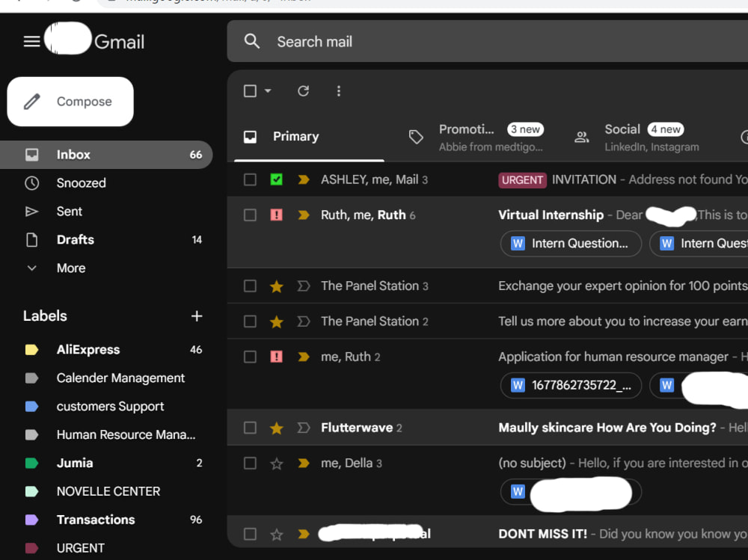Click the search magnifier icon
The width and height of the screenshot is (748, 560).
click(x=252, y=42)
